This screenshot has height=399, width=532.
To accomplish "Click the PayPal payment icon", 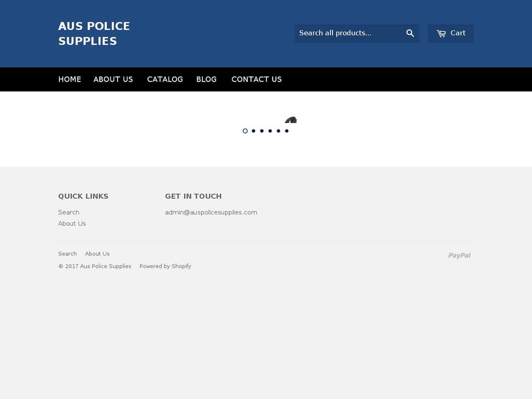I will [x=459, y=255].
